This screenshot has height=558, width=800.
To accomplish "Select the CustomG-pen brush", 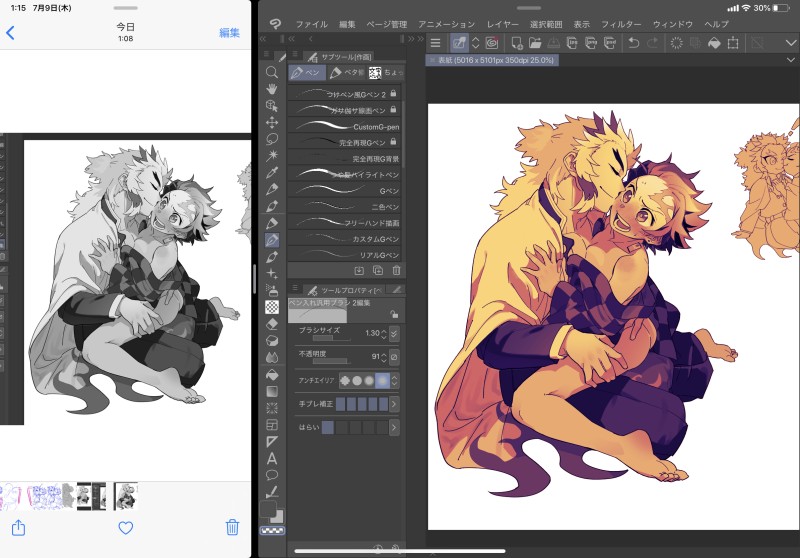I will click(344, 126).
